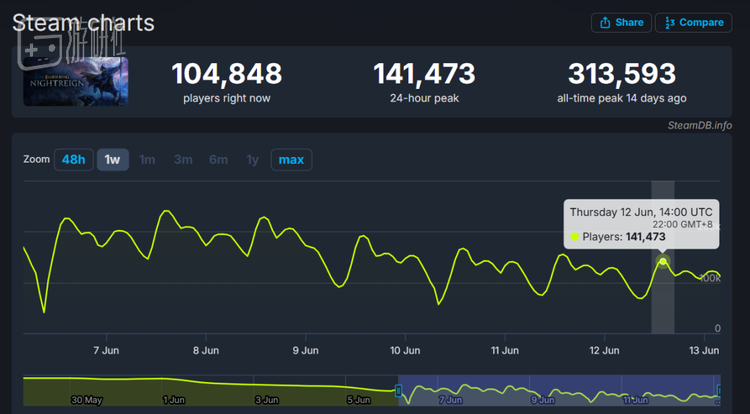Viewport: 750px width, 414px height.
Task: Click the 104,848 players right now figure
Action: [227, 74]
